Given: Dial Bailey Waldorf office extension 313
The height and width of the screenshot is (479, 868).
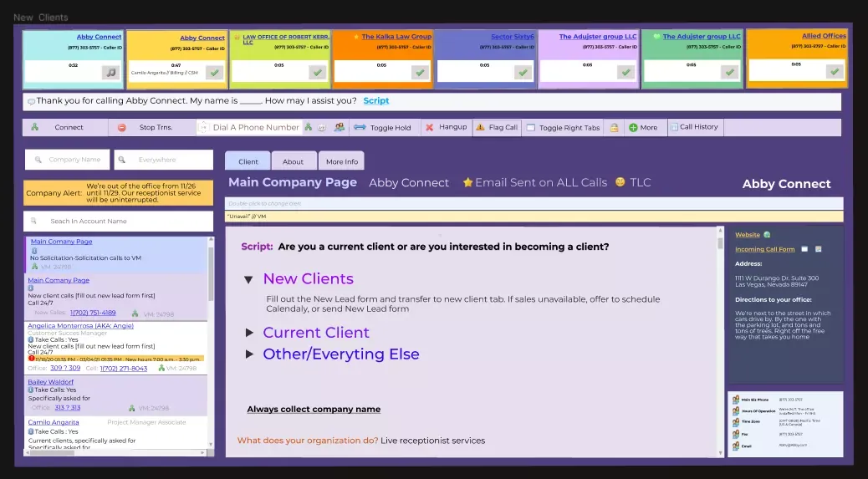Looking at the screenshot, I should tap(68, 408).
